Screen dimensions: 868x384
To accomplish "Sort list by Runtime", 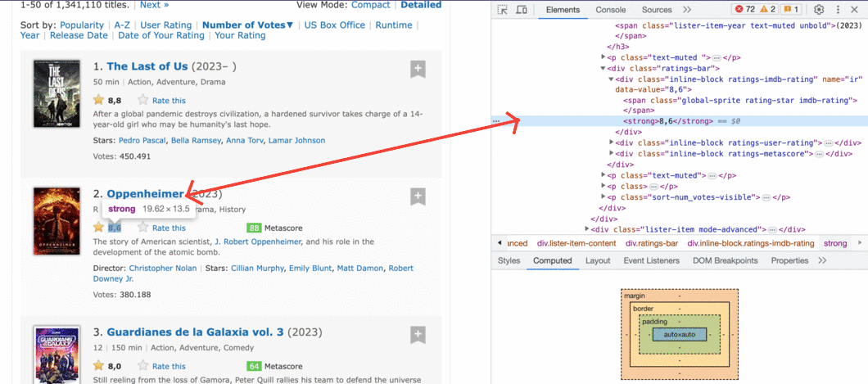I will tap(394, 25).
